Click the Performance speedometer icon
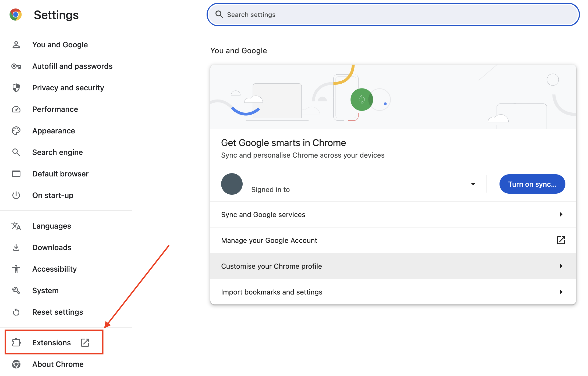 pyautogui.click(x=16, y=109)
